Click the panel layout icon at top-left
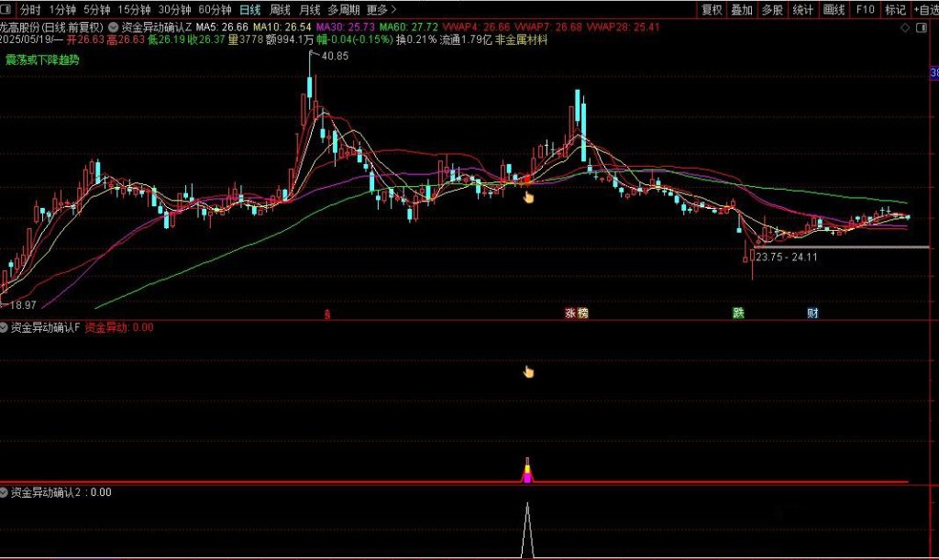The width and height of the screenshot is (939, 560). [x=7, y=10]
